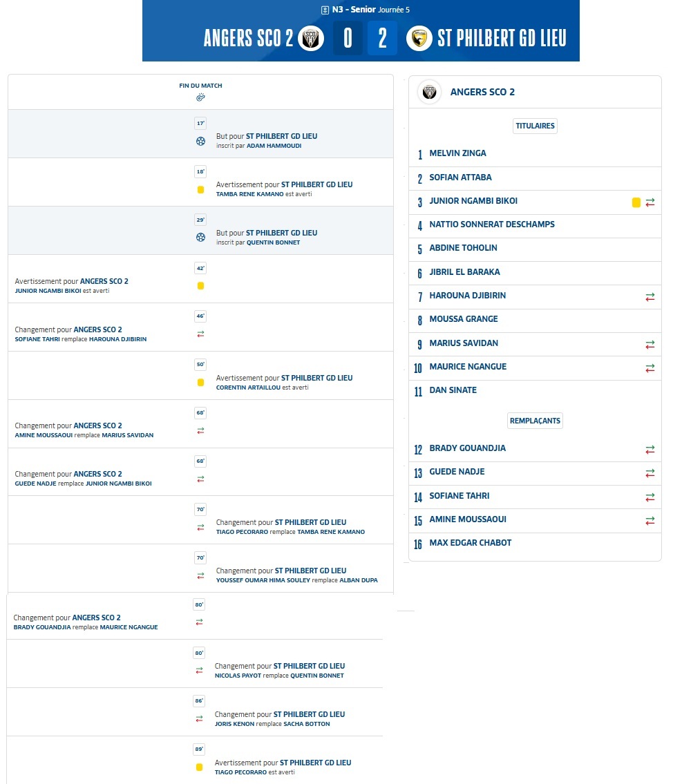Click the yellow card next to Junior Ngambi Bikoi in the lineup
The height and width of the screenshot is (784, 673).
click(x=636, y=202)
